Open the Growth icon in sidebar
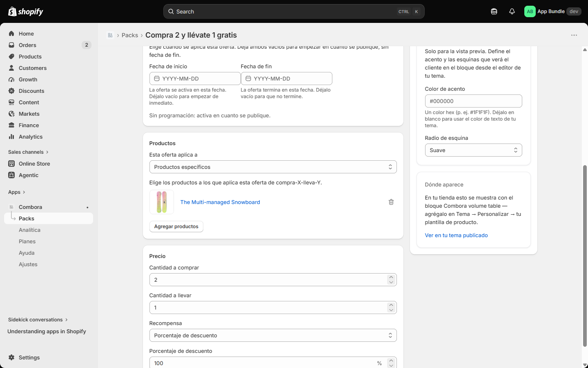 pos(11,79)
